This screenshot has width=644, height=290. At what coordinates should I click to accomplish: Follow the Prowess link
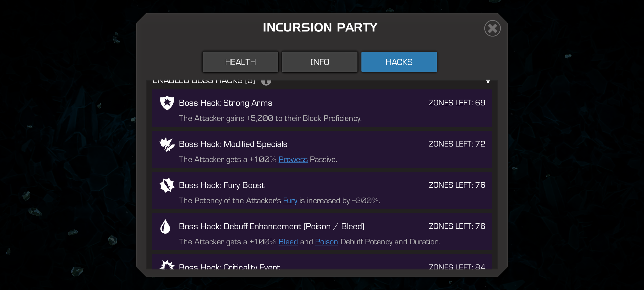pos(293,160)
